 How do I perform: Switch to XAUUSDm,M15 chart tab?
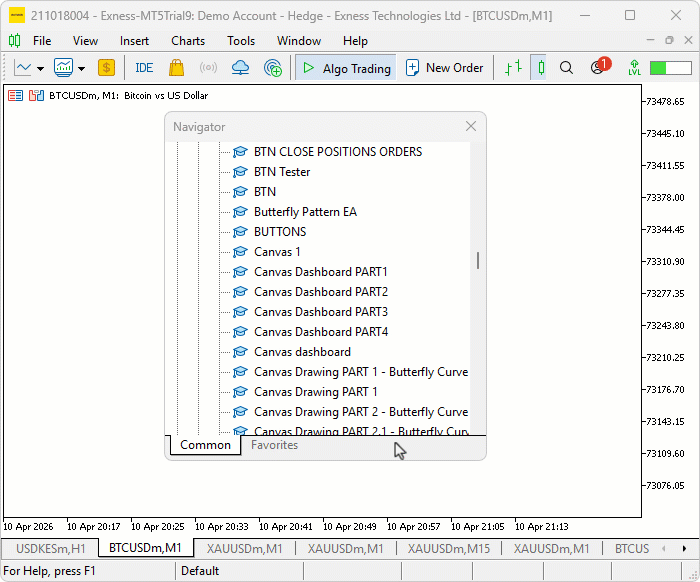(x=448, y=549)
